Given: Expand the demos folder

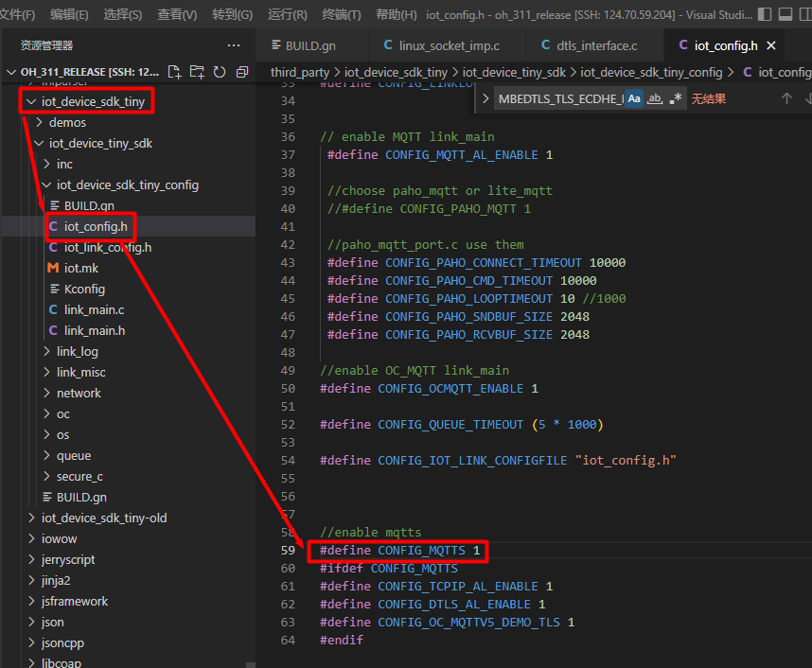Looking at the screenshot, I should [x=67, y=122].
